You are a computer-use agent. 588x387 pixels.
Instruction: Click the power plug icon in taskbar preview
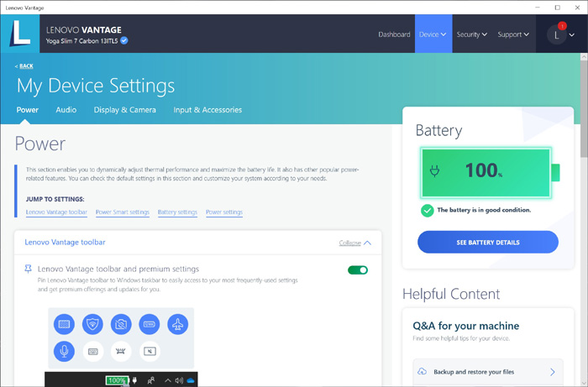tap(134, 380)
